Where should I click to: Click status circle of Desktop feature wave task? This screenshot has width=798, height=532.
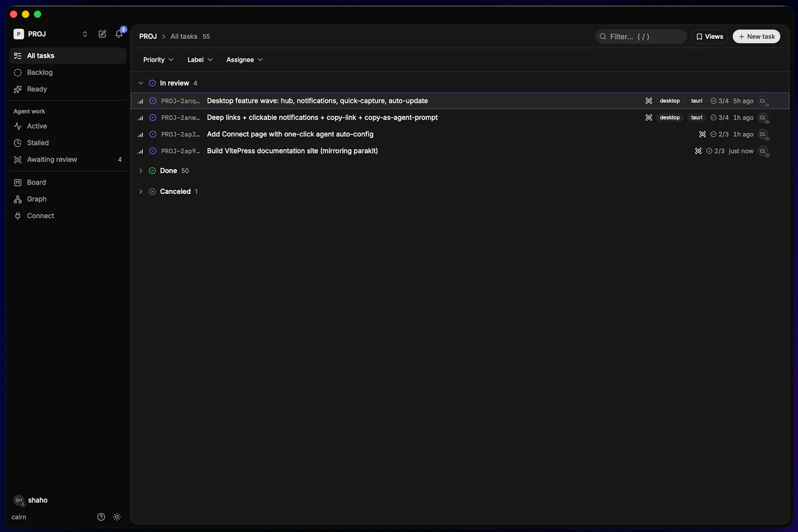pyautogui.click(x=153, y=101)
